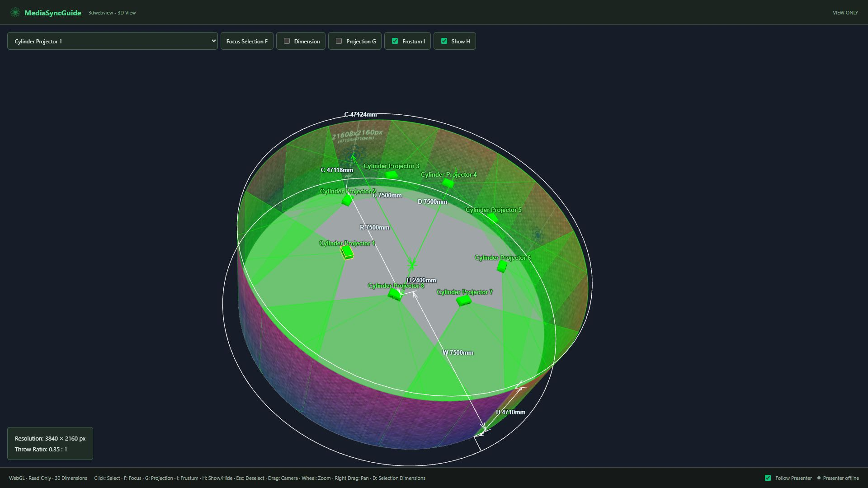Click the WebGL Read Only 30 Dimensions status
The height and width of the screenshot is (488, 868).
48,478
